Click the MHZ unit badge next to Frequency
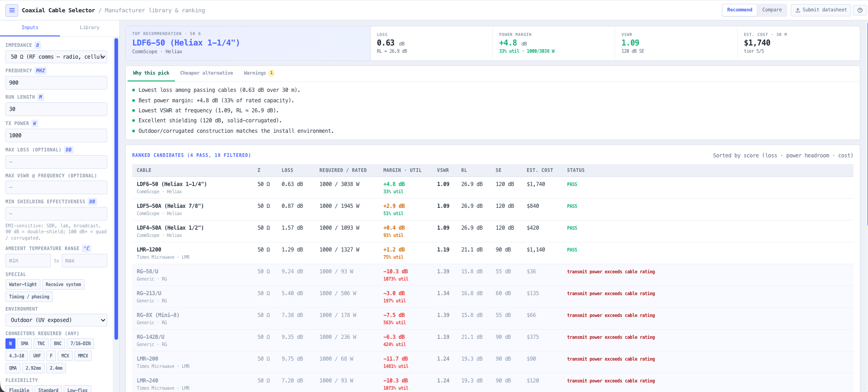The image size is (868, 392). (x=40, y=70)
